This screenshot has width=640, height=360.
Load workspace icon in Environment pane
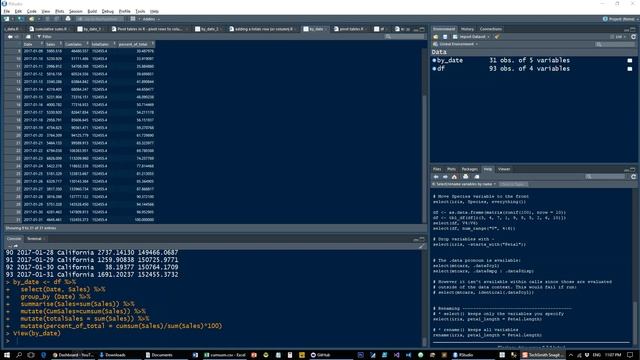pos(436,37)
